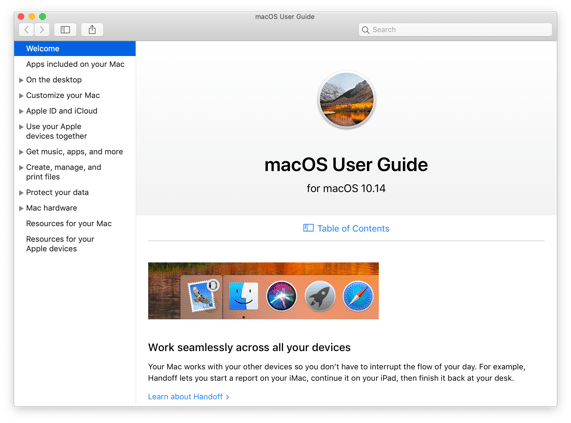Screen dimensions: 571x423
Task: Click the Dock screenshot image
Action: (x=263, y=291)
